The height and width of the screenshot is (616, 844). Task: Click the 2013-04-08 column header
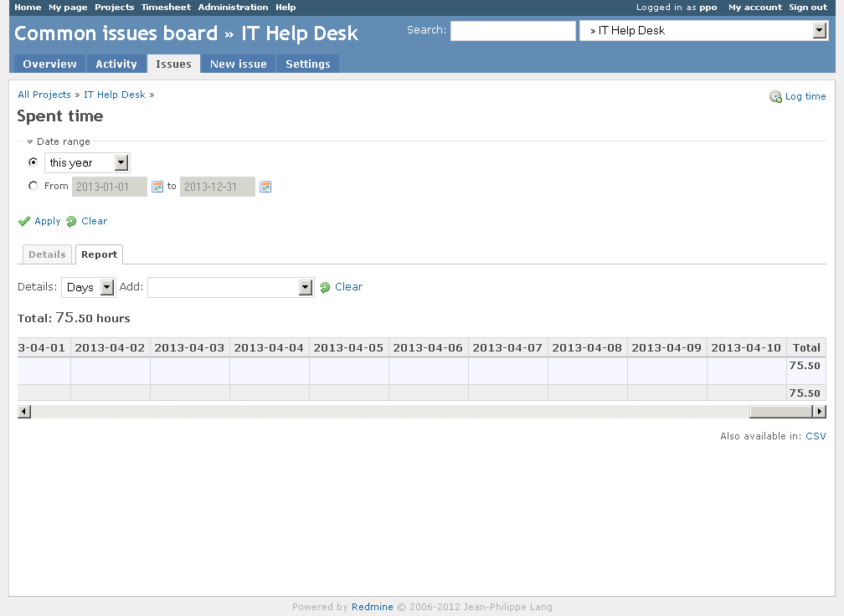point(587,347)
